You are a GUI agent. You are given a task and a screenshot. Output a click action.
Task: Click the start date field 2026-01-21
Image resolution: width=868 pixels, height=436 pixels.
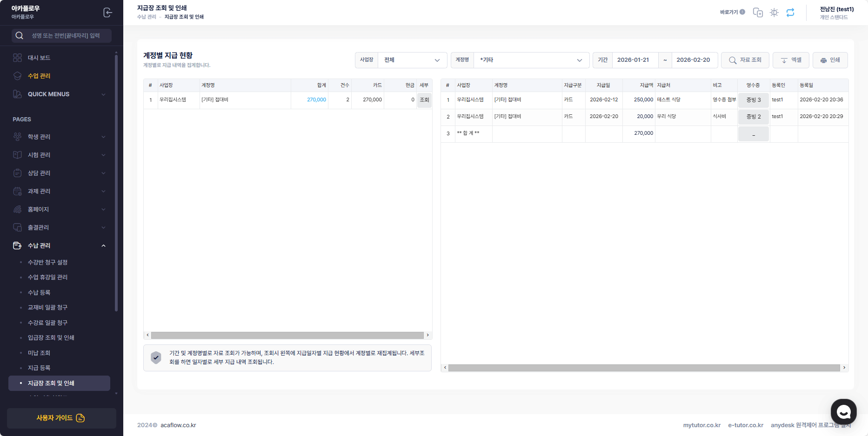pyautogui.click(x=633, y=60)
